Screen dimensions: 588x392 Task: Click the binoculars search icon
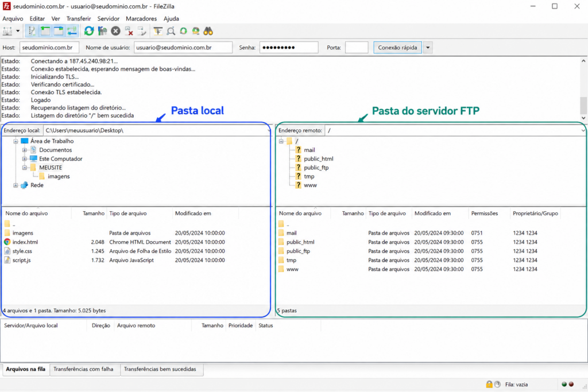pyautogui.click(x=208, y=32)
